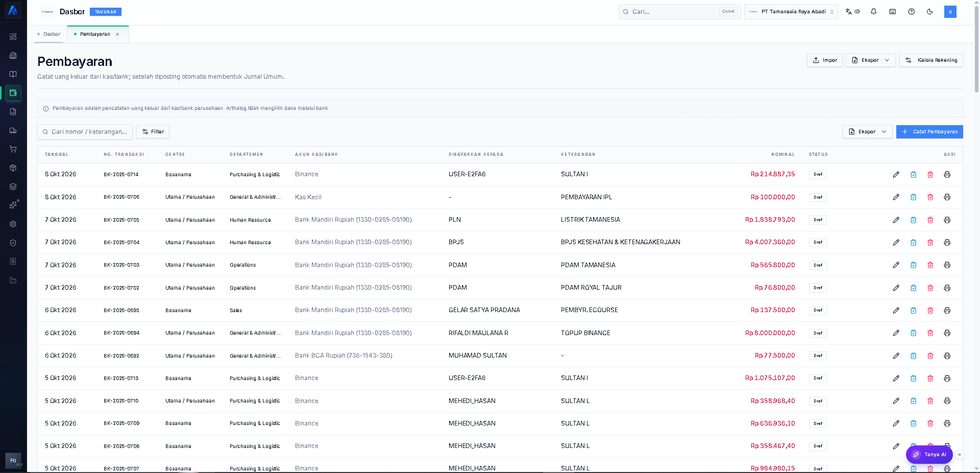Open the shield sidebar icon
The width and height of the screenshot is (980, 473).
(13, 243)
